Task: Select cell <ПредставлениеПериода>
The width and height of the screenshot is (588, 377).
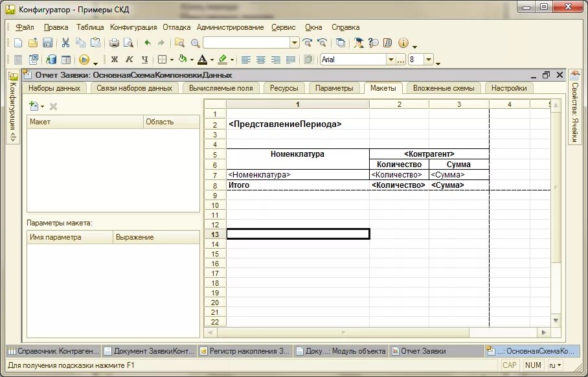Action: [x=298, y=124]
